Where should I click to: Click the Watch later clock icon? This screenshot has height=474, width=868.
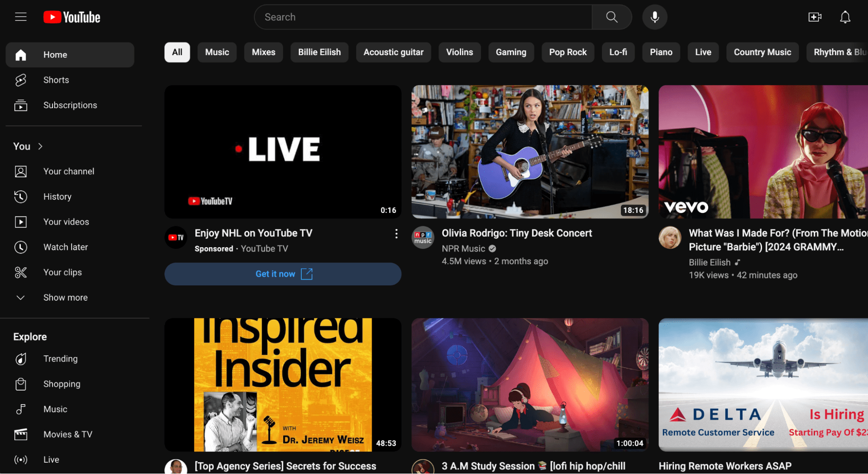pos(21,247)
